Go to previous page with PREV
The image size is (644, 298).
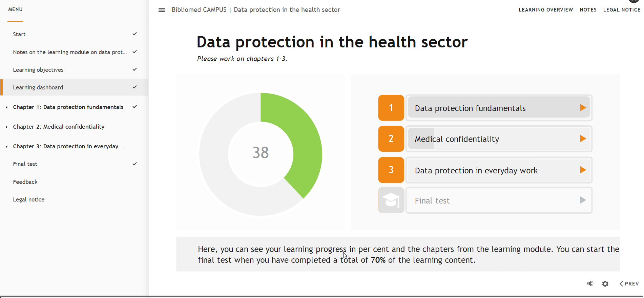tap(629, 284)
